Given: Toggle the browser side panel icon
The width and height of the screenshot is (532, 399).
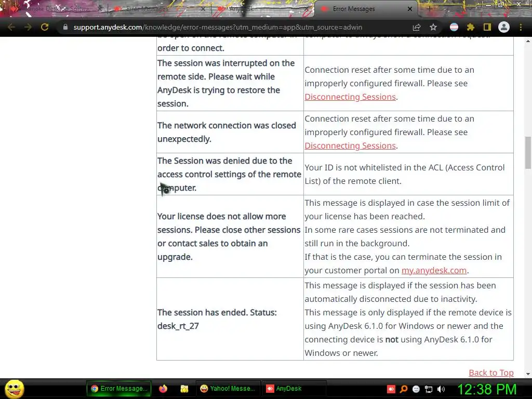Looking at the screenshot, I should pos(487,27).
